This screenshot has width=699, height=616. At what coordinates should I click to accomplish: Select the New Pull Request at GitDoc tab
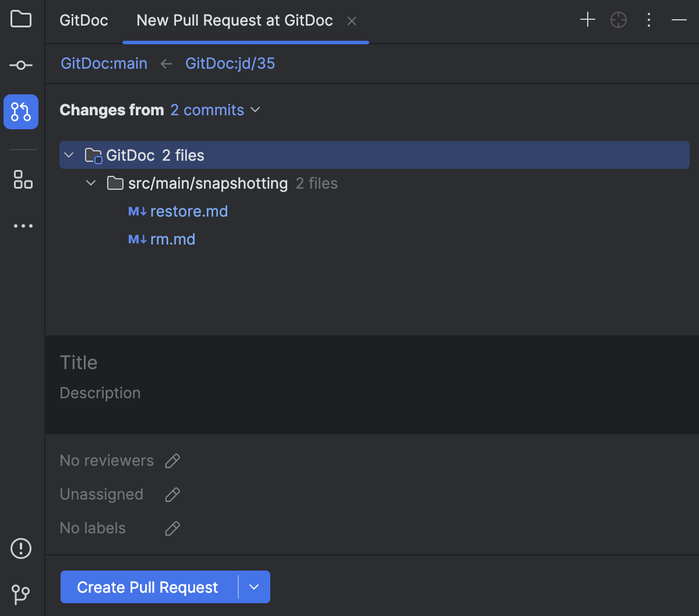pos(234,20)
